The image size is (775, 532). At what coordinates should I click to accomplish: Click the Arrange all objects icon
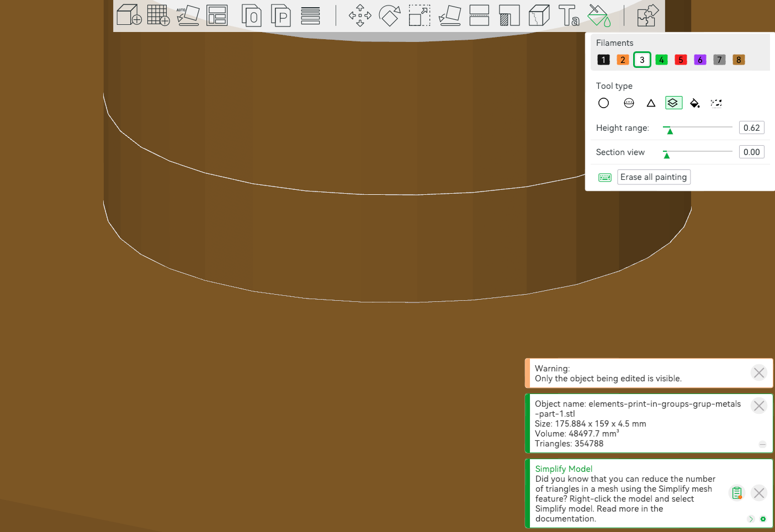[217, 15]
